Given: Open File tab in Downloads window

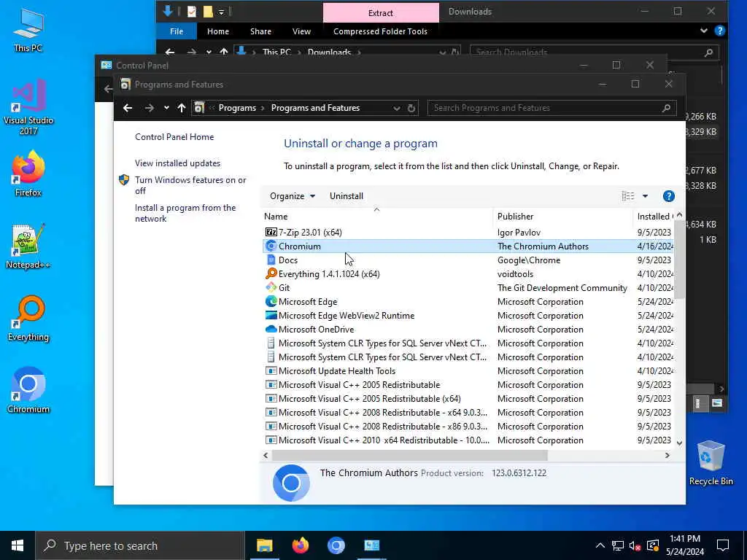Looking at the screenshot, I should [177, 31].
